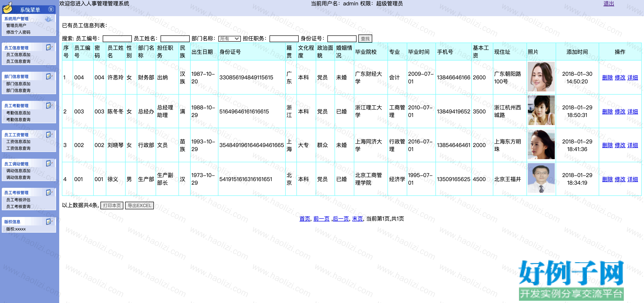Click 删除 in the 刘晓琴 row
The image size is (644, 303).
tap(607, 145)
